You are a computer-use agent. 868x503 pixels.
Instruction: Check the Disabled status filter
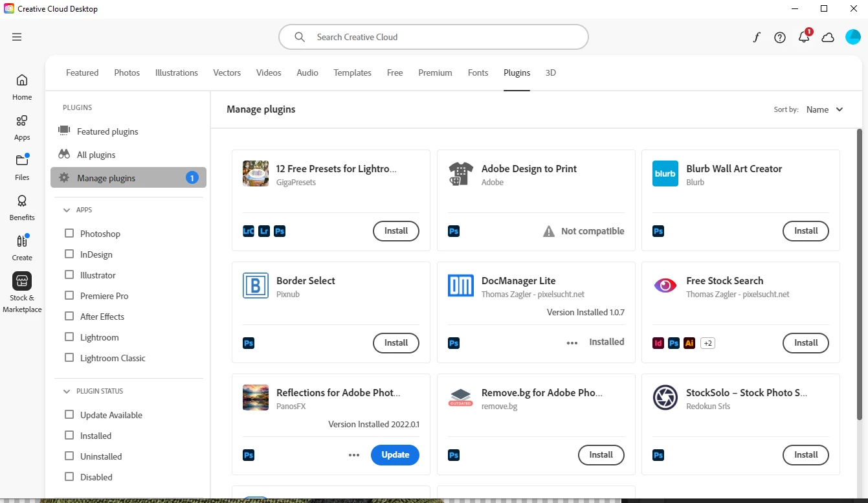coord(69,476)
